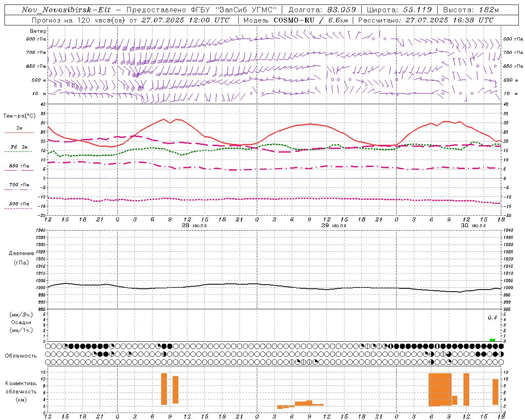Click the Td 2м dew point legend entry
This screenshot has width=525, height=420.
(x=19, y=147)
